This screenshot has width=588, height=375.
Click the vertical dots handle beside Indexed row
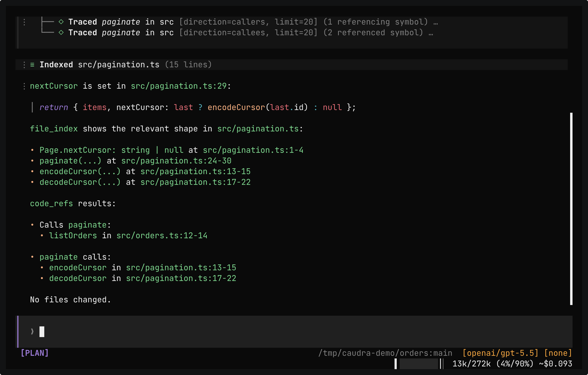[24, 65]
